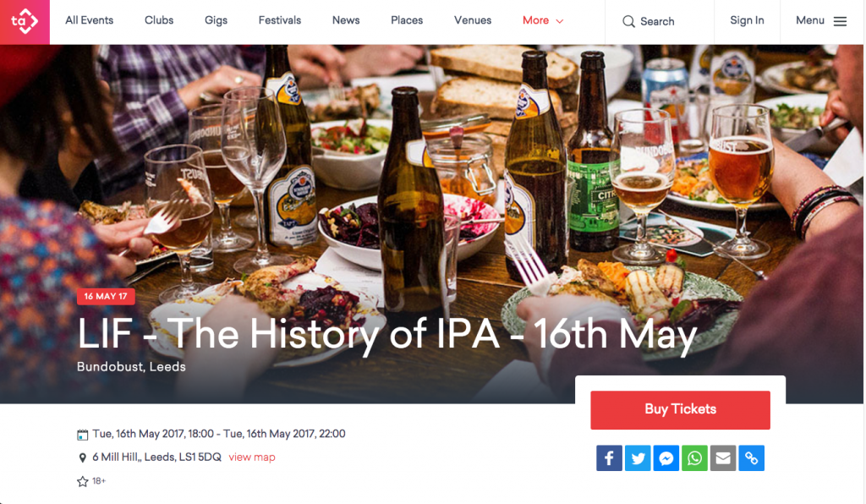Click the 18+ star rating icon
This screenshot has width=866, height=504.
pyautogui.click(x=82, y=481)
